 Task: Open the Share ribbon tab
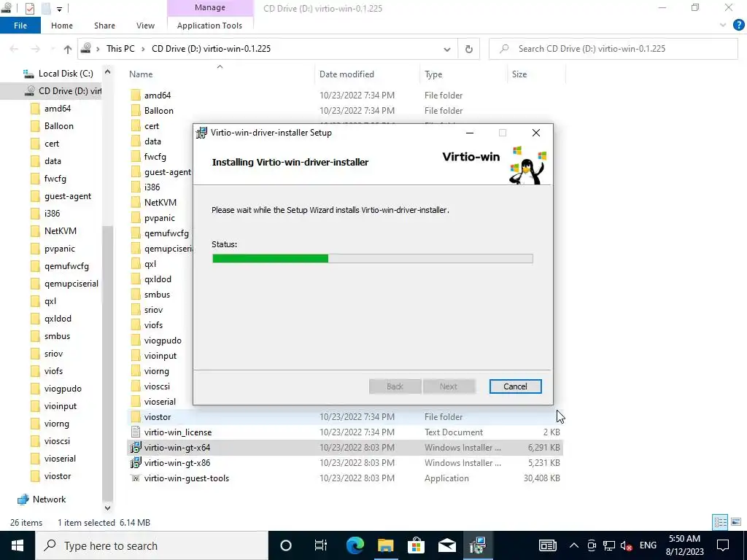[104, 26]
